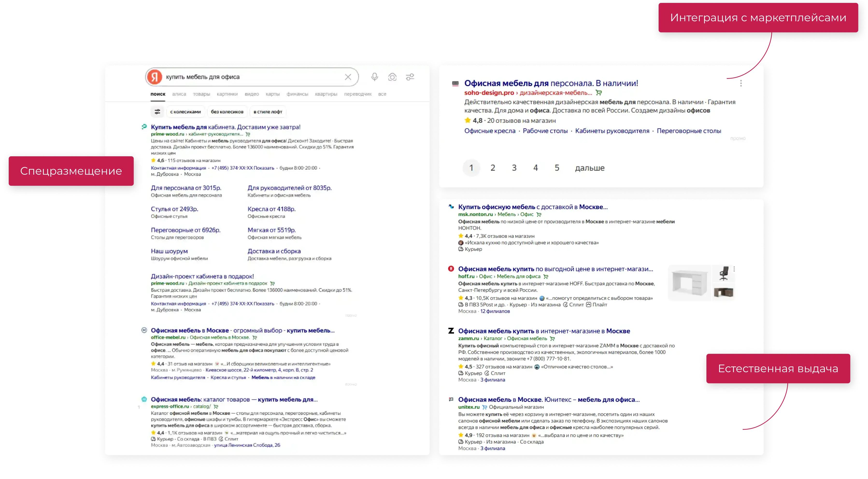Expand hoff.ru '12 филиалов' list

pos(495,311)
